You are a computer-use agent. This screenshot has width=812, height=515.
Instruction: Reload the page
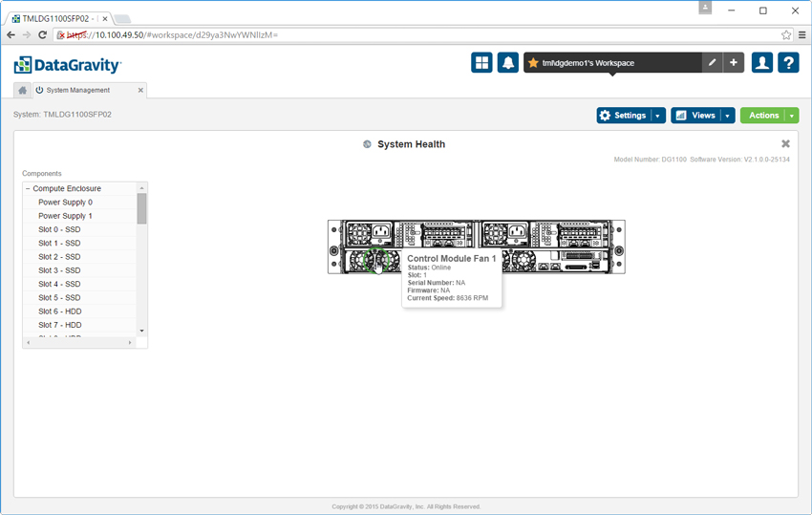42,34
